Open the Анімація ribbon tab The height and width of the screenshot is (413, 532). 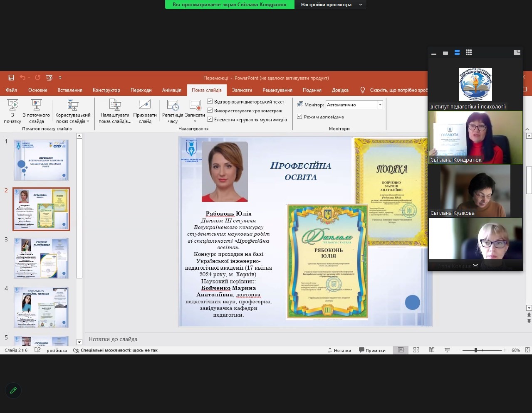[171, 90]
